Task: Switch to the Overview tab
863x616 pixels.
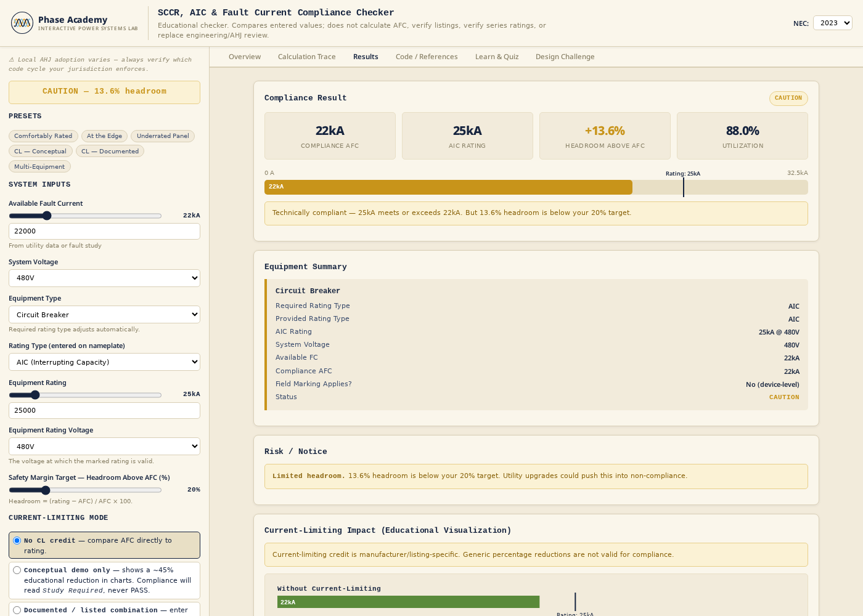Action: pyautogui.click(x=245, y=57)
